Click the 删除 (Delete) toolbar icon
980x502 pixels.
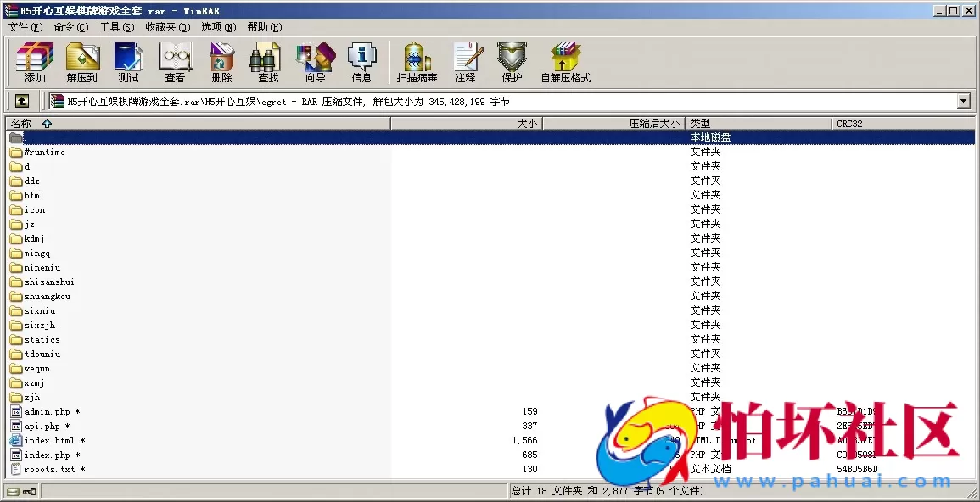click(x=221, y=61)
